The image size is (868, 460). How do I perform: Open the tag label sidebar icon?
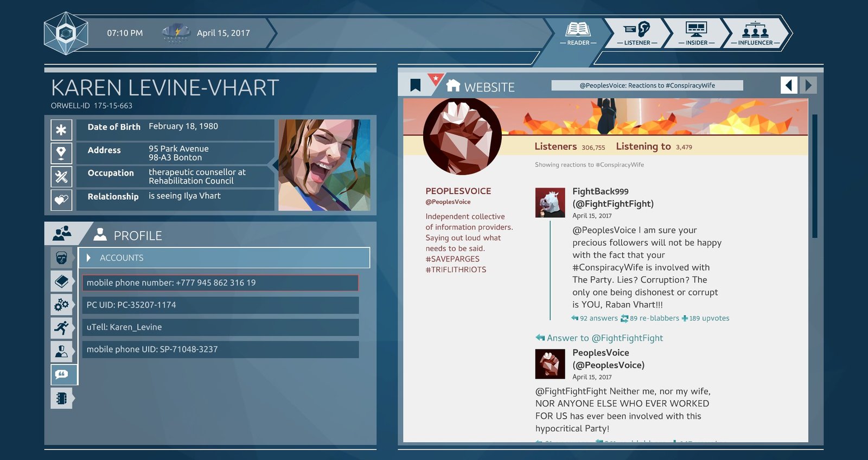tap(61, 281)
